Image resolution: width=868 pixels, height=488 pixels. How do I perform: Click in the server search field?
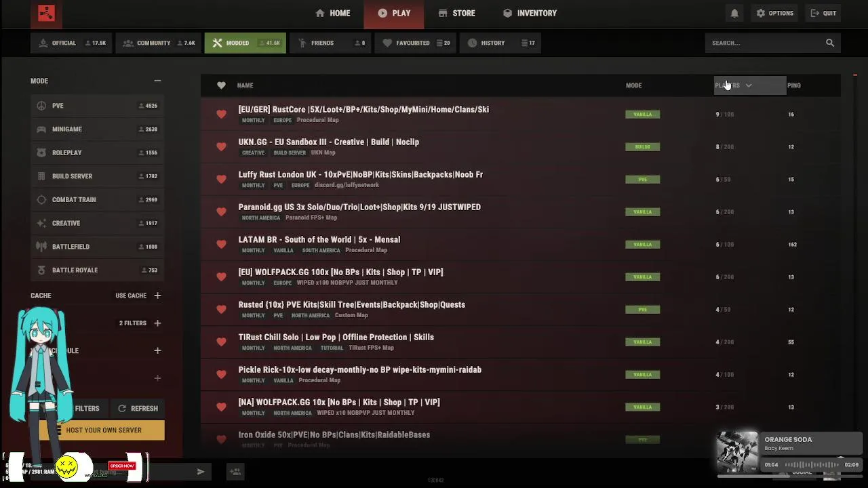pyautogui.click(x=765, y=43)
